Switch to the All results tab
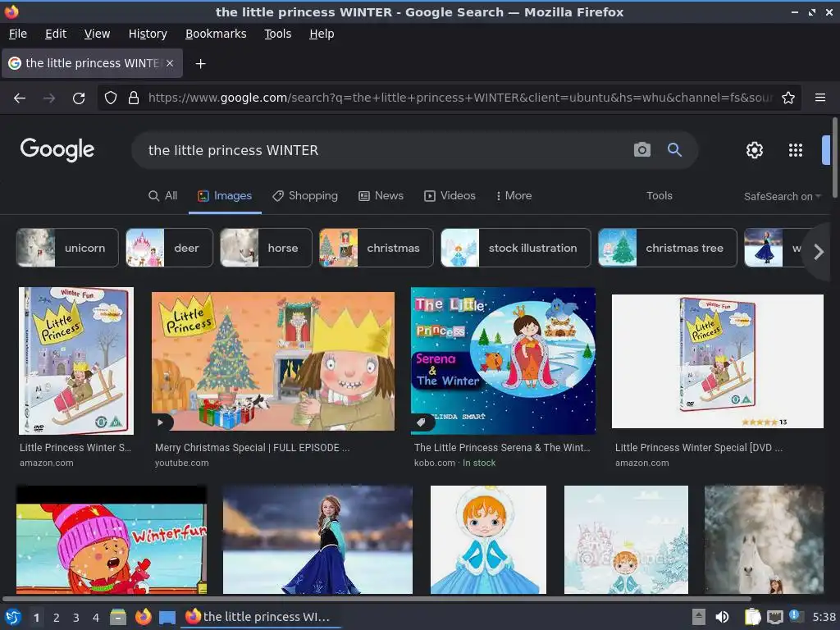The image size is (840, 630). point(163,195)
